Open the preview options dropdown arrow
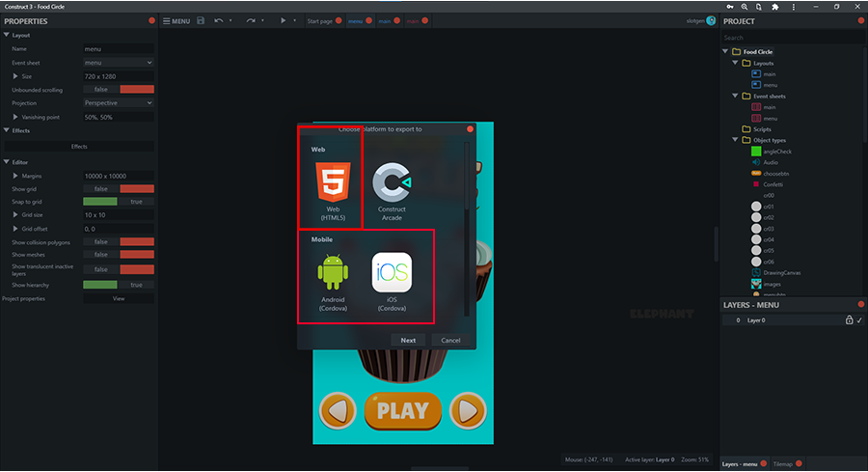Screen dimensions: 868x472 click(294, 20)
